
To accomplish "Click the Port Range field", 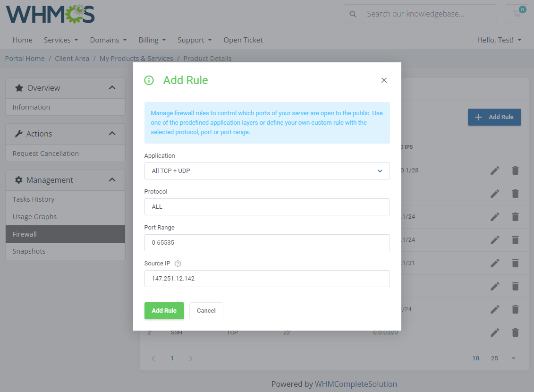I will pyautogui.click(x=267, y=243).
